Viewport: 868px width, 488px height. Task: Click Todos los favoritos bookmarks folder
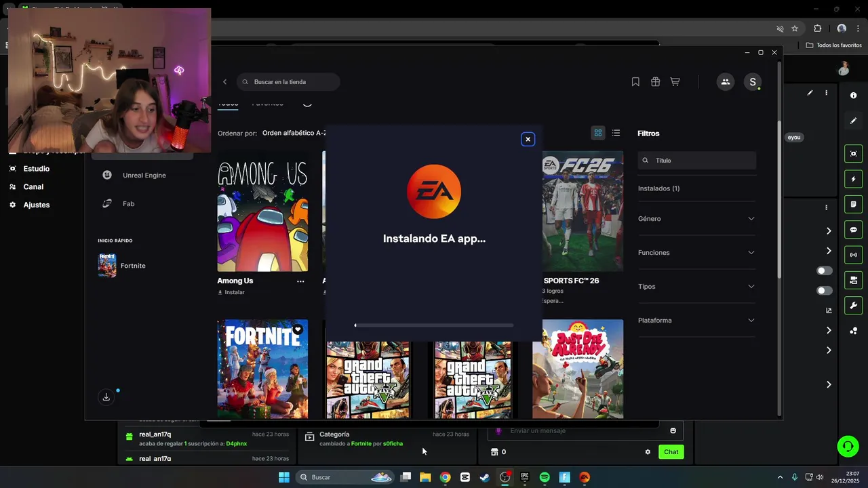[834, 45]
